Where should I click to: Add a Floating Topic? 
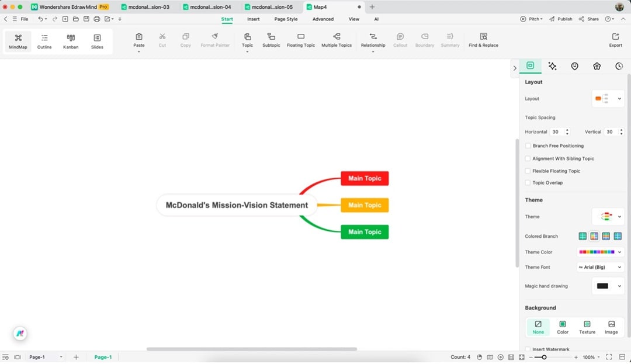pyautogui.click(x=300, y=40)
